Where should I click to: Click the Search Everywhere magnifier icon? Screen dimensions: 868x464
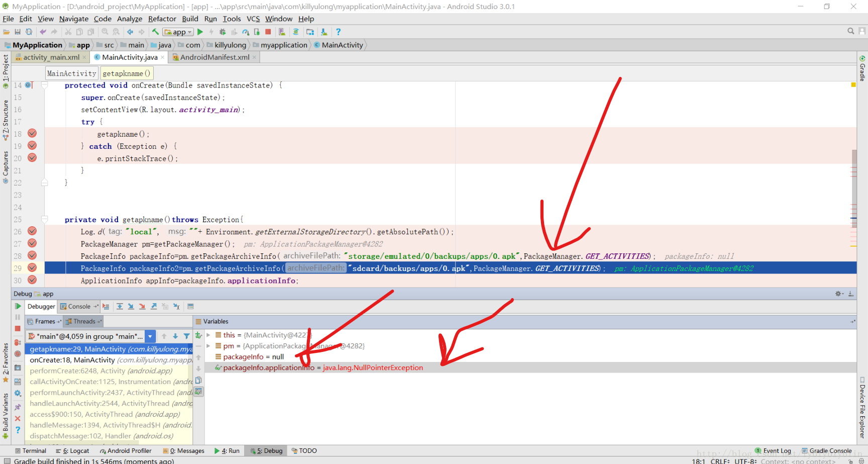tap(851, 31)
